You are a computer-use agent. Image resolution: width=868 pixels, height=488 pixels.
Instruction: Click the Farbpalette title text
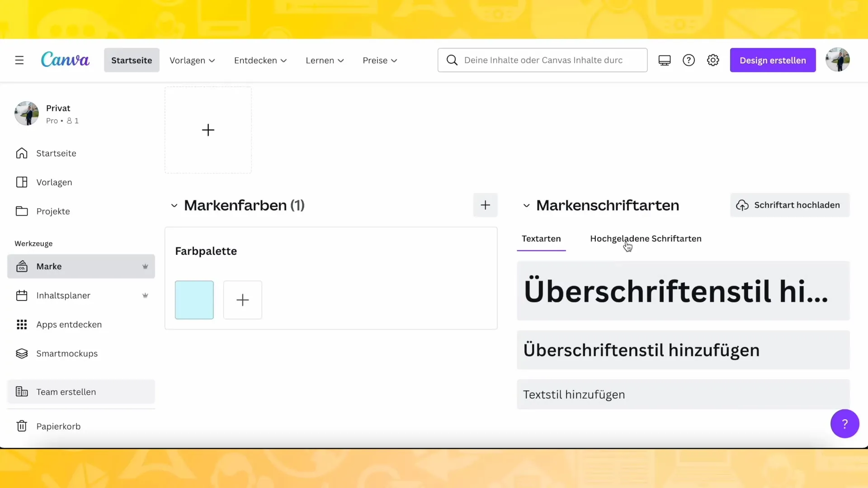[x=206, y=251]
